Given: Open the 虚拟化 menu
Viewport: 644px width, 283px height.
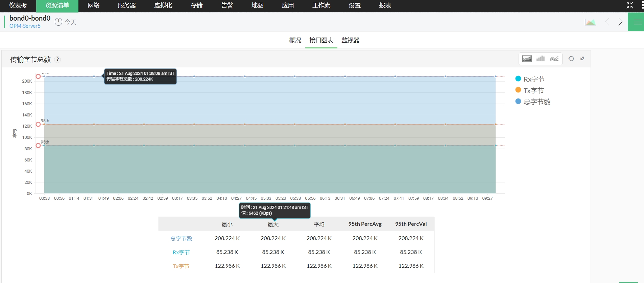Looking at the screenshot, I should coord(163,5).
